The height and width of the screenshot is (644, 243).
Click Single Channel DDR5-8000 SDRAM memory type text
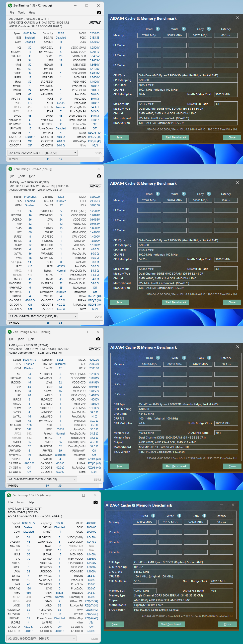(x=168, y=595)
